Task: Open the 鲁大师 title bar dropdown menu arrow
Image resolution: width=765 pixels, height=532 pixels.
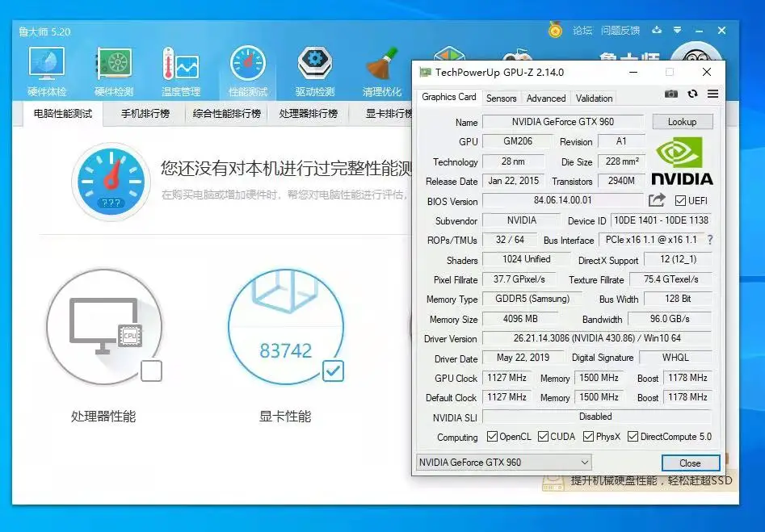Action: pos(677,30)
